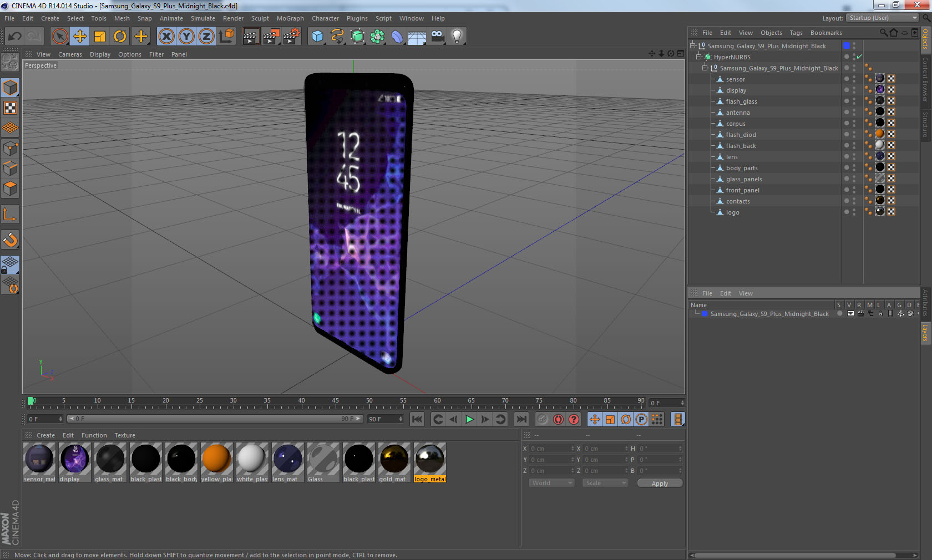Switch to Texture mode
Image resolution: width=932 pixels, height=560 pixels.
pos(11,108)
